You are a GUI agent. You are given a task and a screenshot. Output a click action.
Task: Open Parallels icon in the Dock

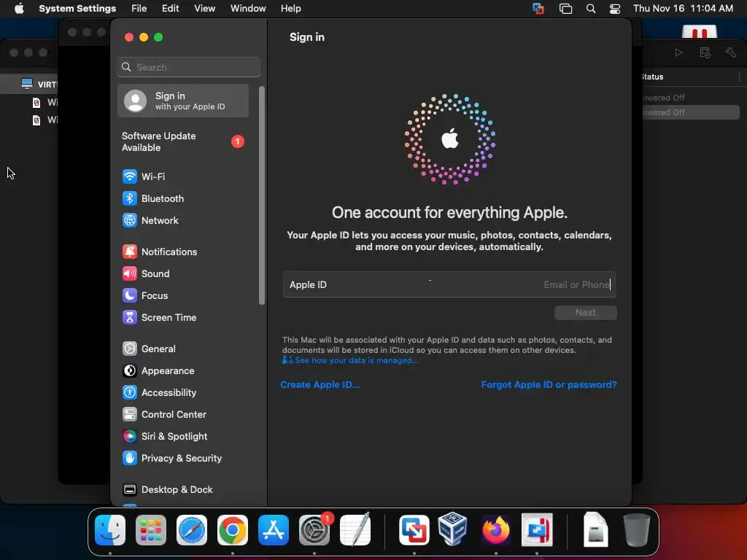click(x=537, y=530)
